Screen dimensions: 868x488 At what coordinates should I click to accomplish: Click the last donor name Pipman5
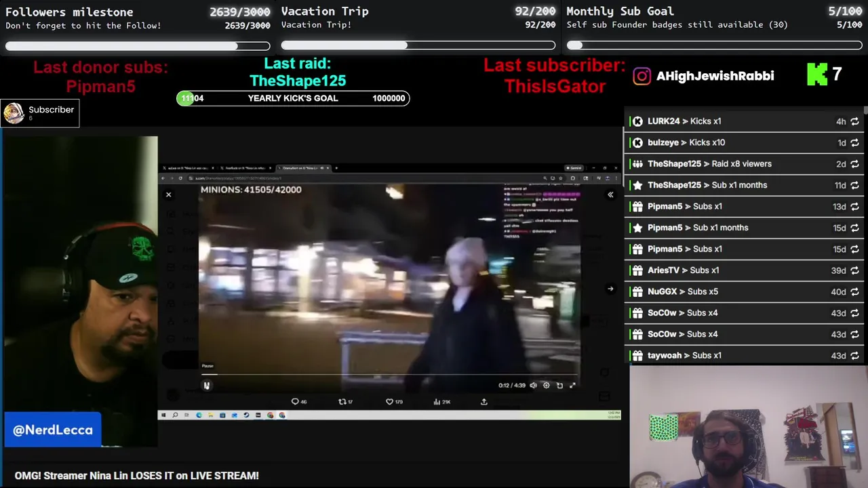(100, 87)
